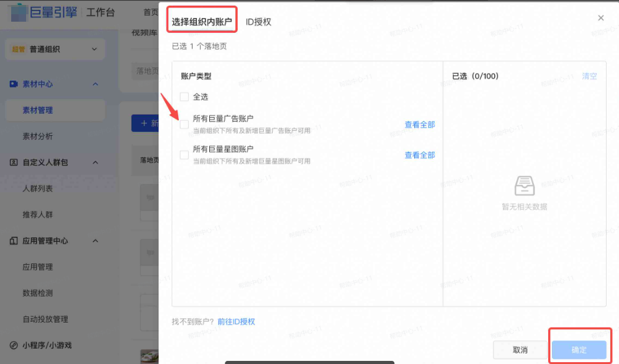Click 清空 to clear selected accounts

(589, 76)
